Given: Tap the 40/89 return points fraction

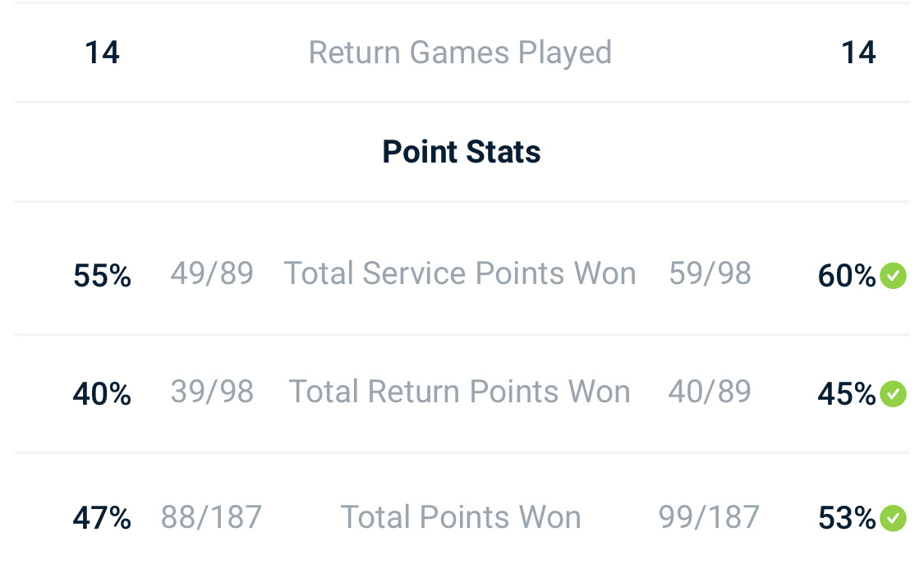Looking at the screenshot, I should click(x=710, y=392).
